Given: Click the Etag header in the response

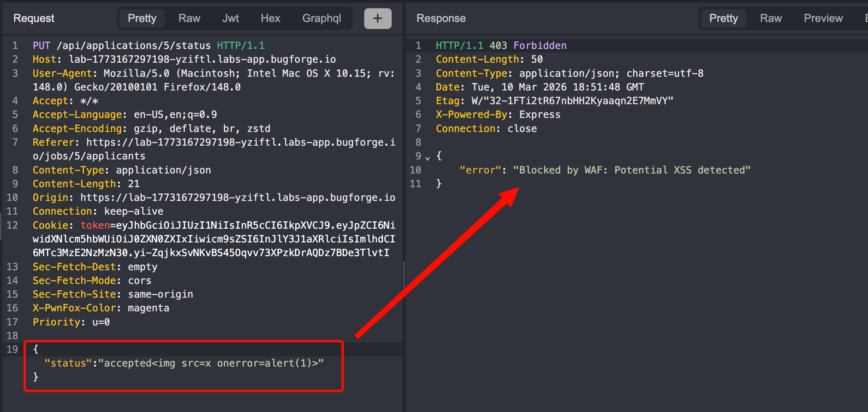Looking at the screenshot, I should coord(447,101).
